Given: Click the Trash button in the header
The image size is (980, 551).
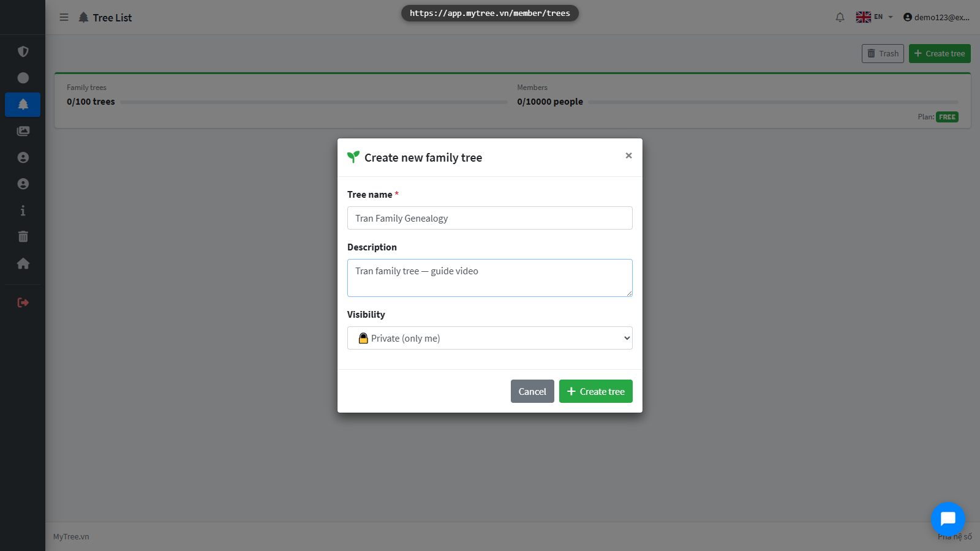Looking at the screenshot, I should coord(883,53).
